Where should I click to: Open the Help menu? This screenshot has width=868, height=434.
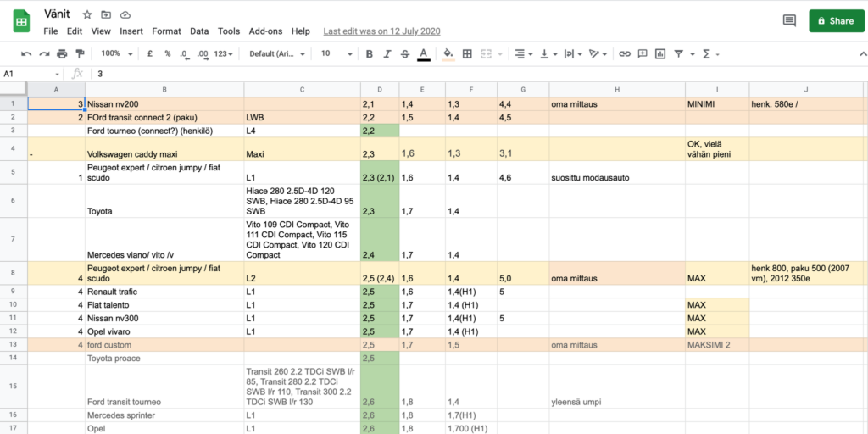[x=301, y=31]
